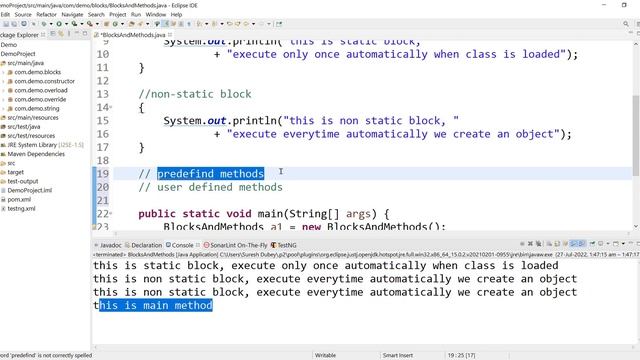Switch to the TestNG tab

click(x=284, y=245)
